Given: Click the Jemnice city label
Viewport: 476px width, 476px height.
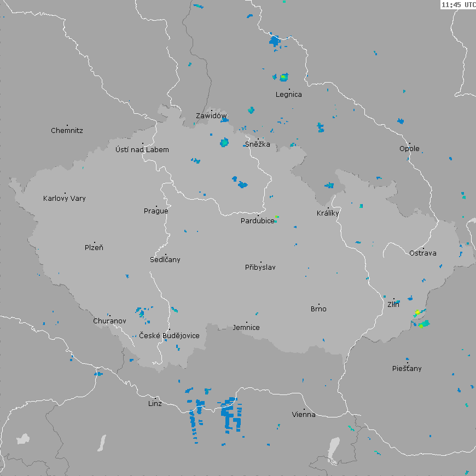Looking at the screenshot, I should pos(246,328).
